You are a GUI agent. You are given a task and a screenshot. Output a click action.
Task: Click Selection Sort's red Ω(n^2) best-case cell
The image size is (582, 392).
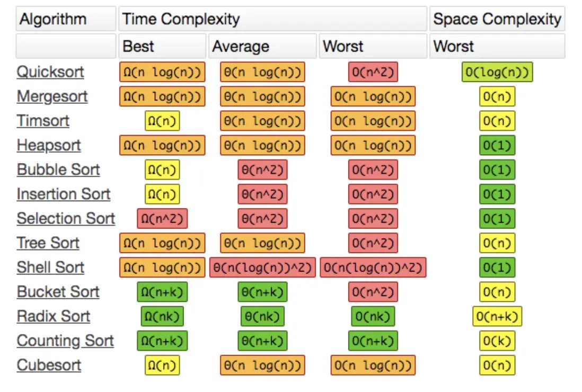(162, 218)
